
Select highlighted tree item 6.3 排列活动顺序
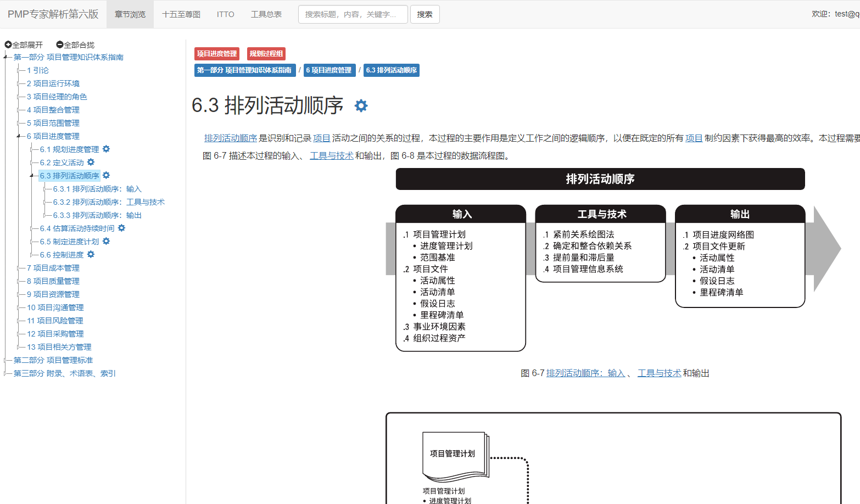pyautogui.click(x=70, y=176)
